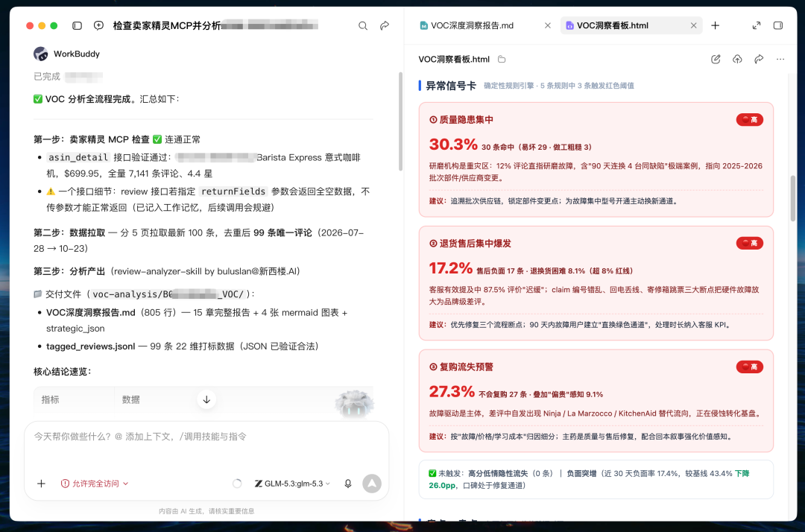Image resolution: width=805 pixels, height=532 pixels.
Task: Click the chat panel scrollbar
Action: coord(400,121)
